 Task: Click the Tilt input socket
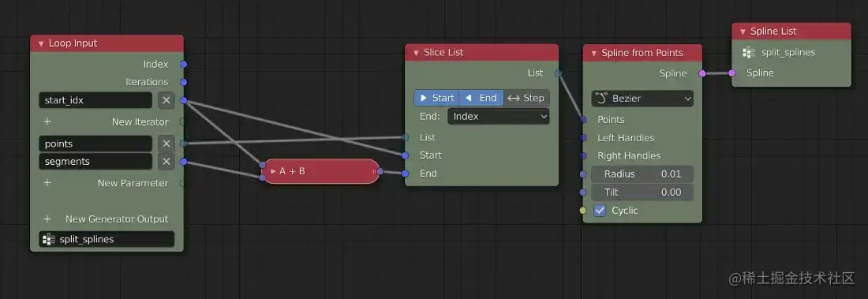pyautogui.click(x=583, y=192)
